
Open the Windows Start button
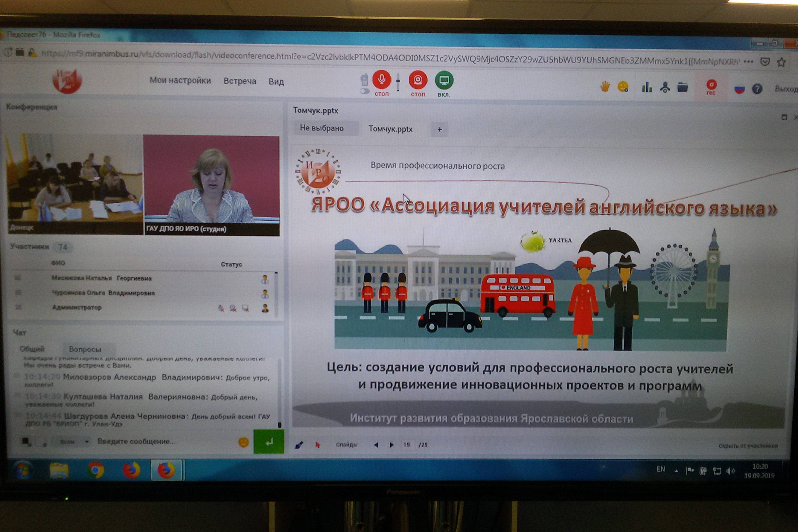pyautogui.click(x=23, y=470)
